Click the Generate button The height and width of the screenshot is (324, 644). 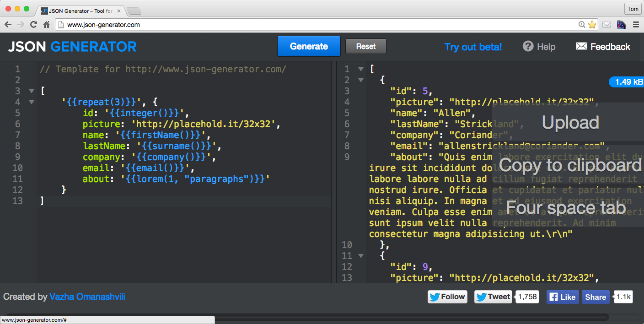pos(309,46)
